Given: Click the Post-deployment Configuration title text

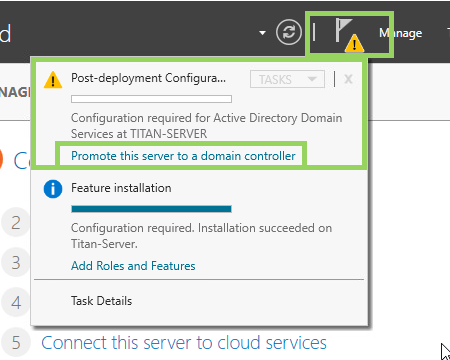Looking at the screenshot, I should tap(149, 78).
